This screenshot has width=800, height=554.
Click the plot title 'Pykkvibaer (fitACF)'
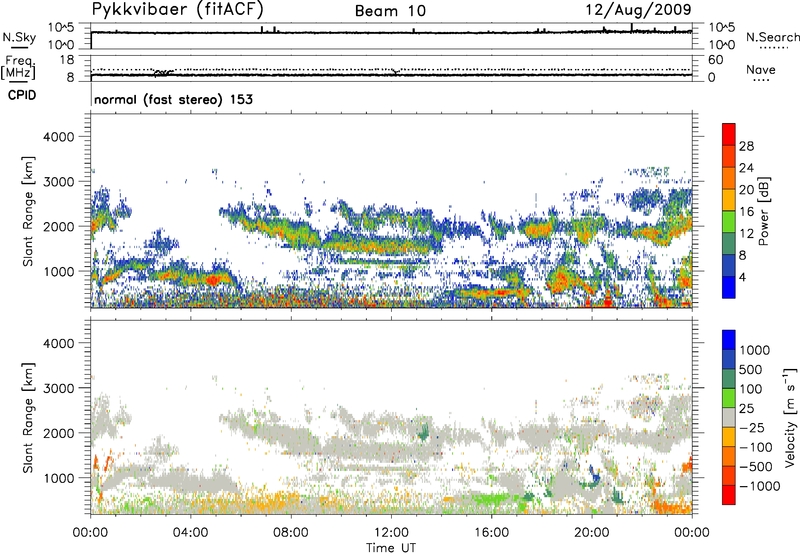click(178, 9)
